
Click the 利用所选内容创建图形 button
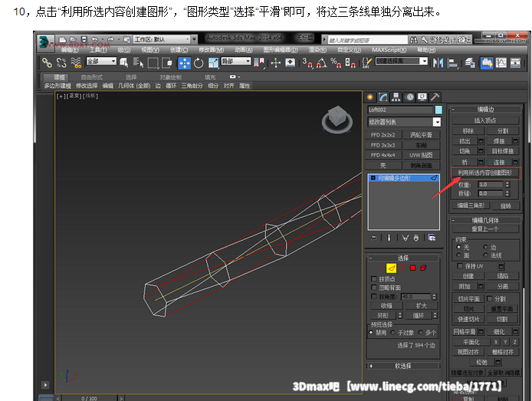[x=484, y=173]
